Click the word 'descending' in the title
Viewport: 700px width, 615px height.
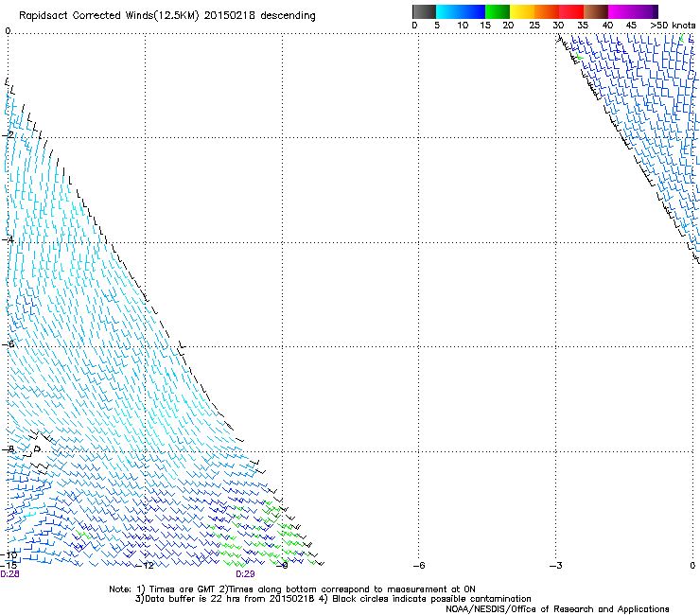coord(288,15)
